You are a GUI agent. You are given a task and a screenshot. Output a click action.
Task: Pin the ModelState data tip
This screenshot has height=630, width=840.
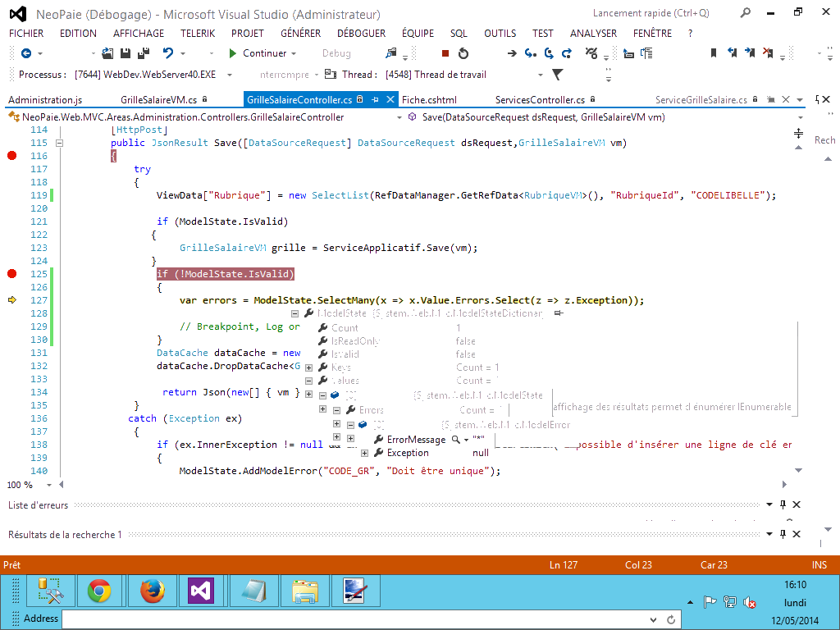(559, 313)
